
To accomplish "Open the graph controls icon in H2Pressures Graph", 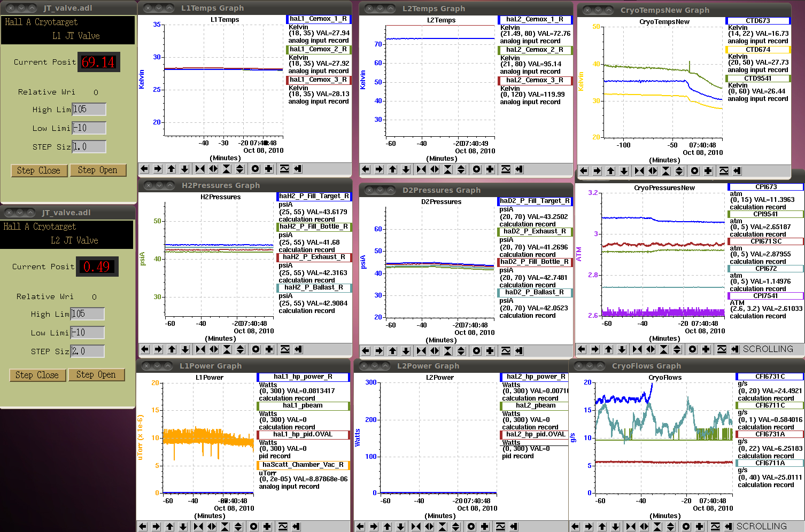I will (x=285, y=349).
